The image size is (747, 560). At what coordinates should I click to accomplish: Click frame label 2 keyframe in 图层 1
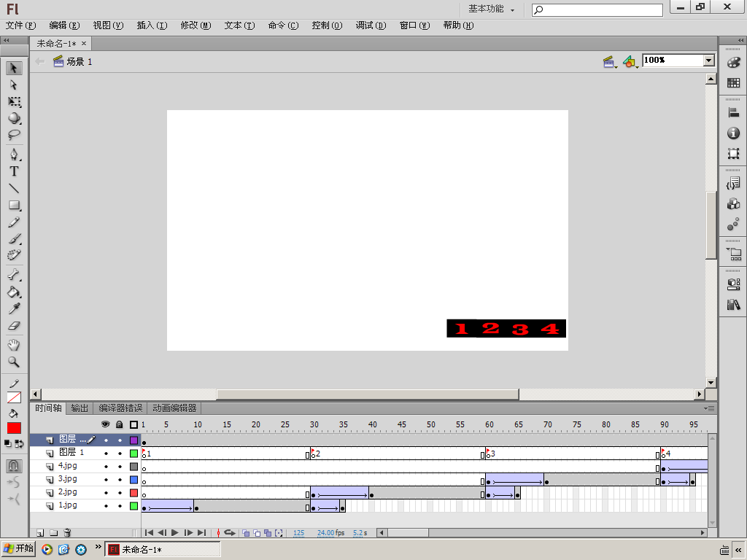313,454
